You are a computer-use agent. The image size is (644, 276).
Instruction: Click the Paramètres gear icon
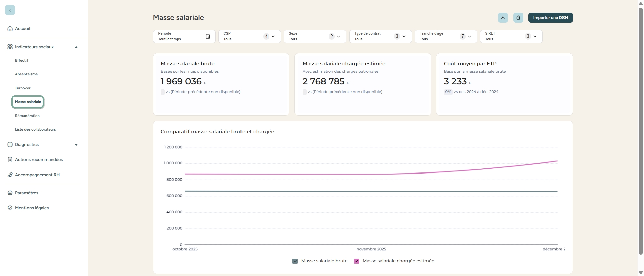10,193
